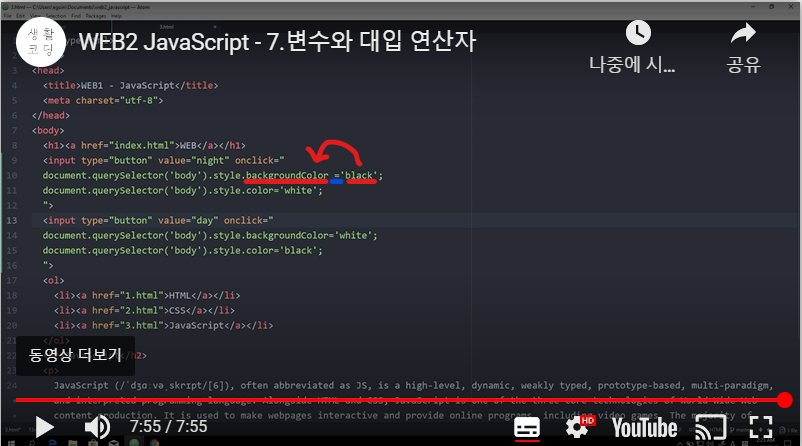Click the closing </head> tag line
This screenshot has height=446, width=802.
point(51,115)
